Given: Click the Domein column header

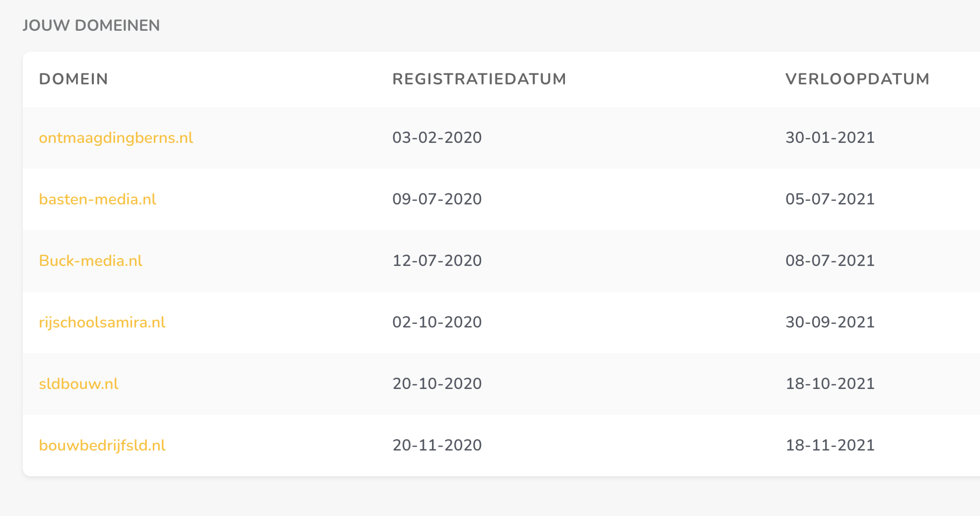Looking at the screenshot, I should [73, 79].
